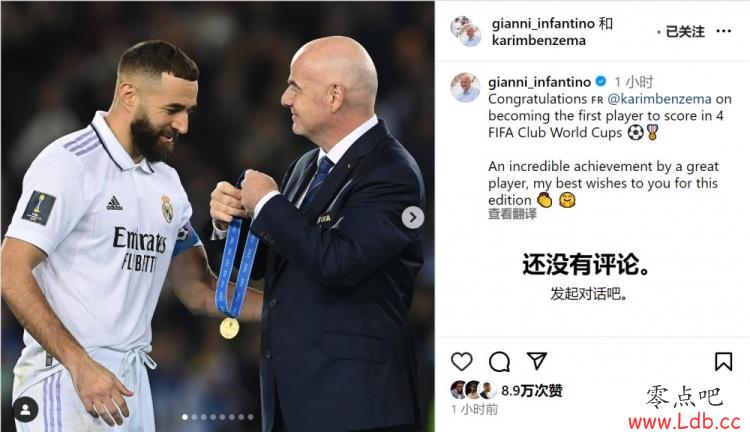Go to the next photo with arrow
750x432 pixels.
point(413,218)
